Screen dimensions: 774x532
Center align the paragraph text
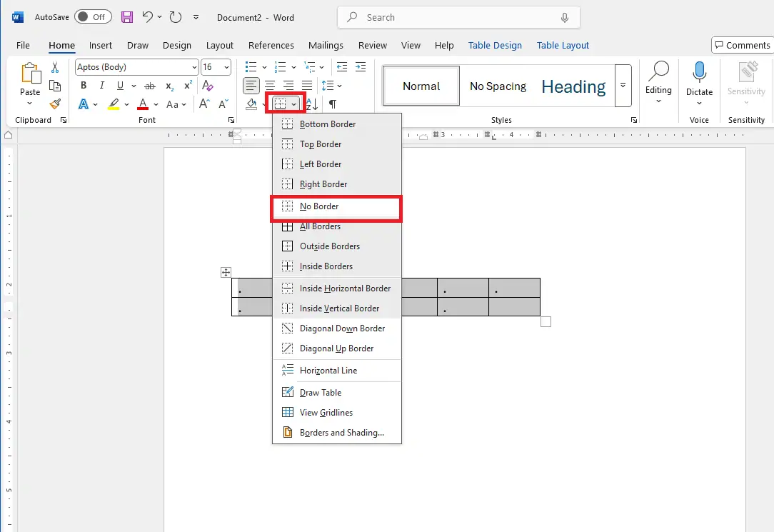click(270, 86)
